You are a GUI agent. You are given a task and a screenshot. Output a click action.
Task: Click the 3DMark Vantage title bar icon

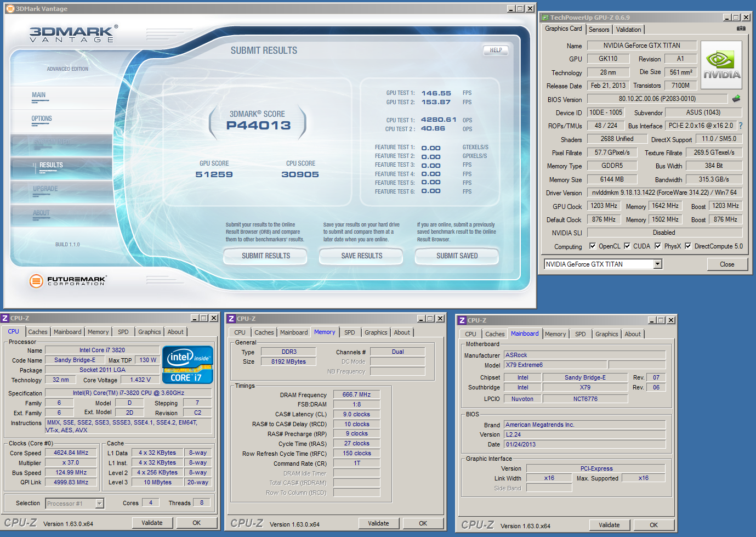(x=10, y=9)
